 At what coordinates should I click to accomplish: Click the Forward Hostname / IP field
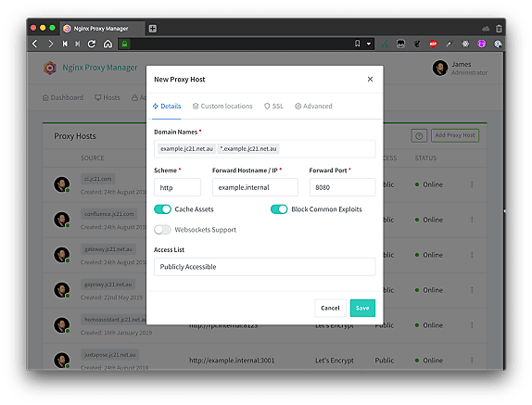click(x=255, y=187)
